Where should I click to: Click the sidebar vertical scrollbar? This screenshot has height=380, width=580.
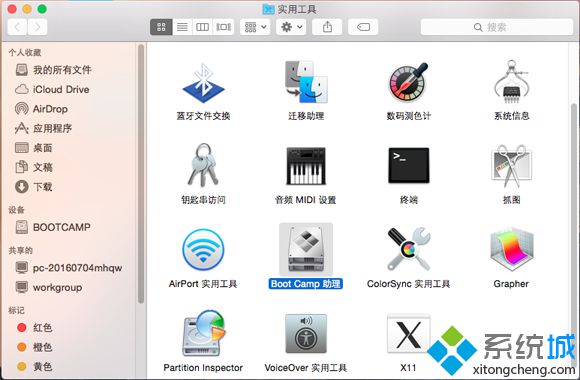tap(141, 174)
